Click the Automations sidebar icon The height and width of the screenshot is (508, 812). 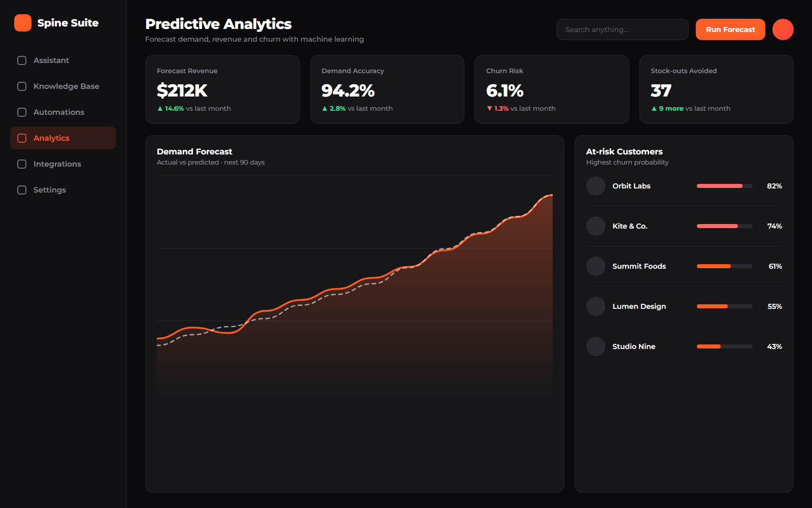point(22,112)
